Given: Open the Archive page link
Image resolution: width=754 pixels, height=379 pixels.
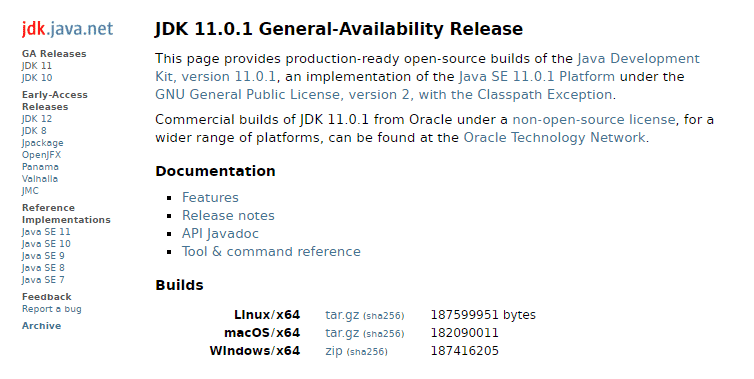Looking at the screenshot, I should point(41,326).
